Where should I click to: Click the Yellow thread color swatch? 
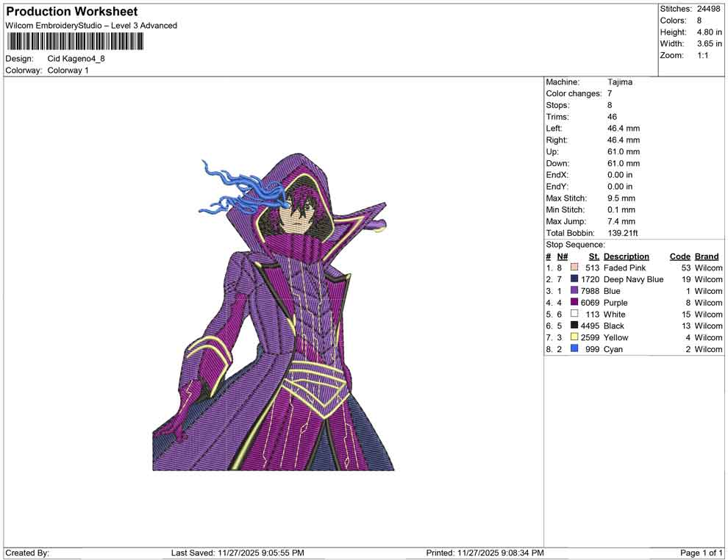[x=574, y=337]
